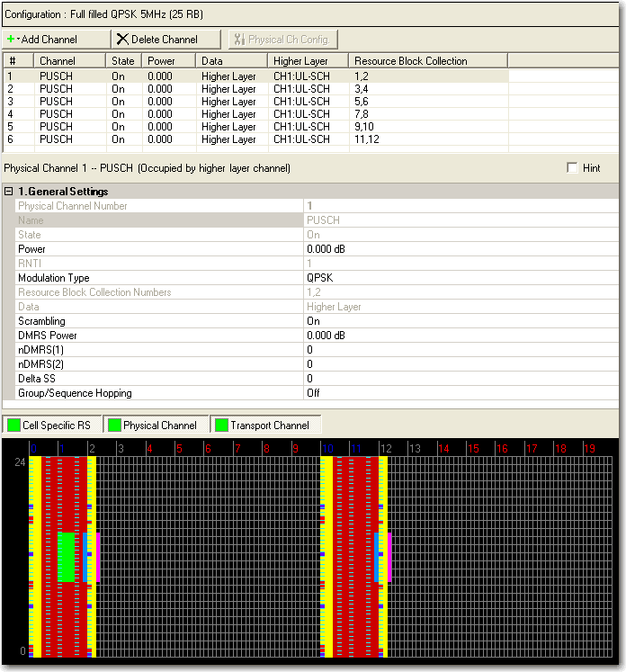Click the Physical Ch Config tools icon
The image size is (626, 672).
239,40
